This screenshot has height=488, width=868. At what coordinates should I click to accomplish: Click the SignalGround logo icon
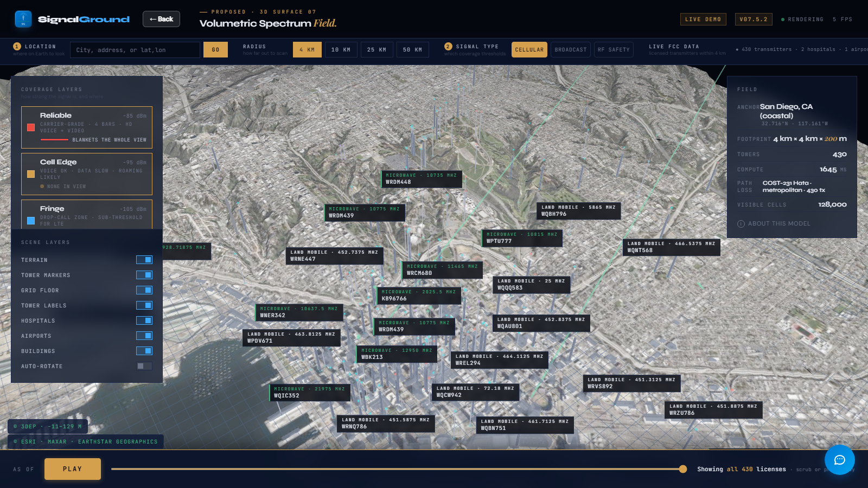click(23, 19)
